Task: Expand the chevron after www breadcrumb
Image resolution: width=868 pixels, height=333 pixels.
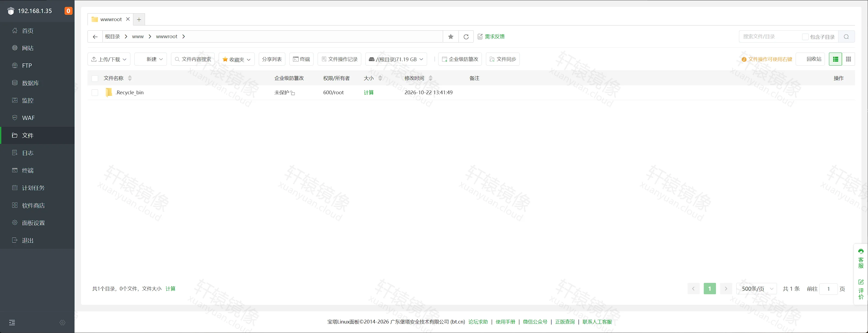Action: 150,36
